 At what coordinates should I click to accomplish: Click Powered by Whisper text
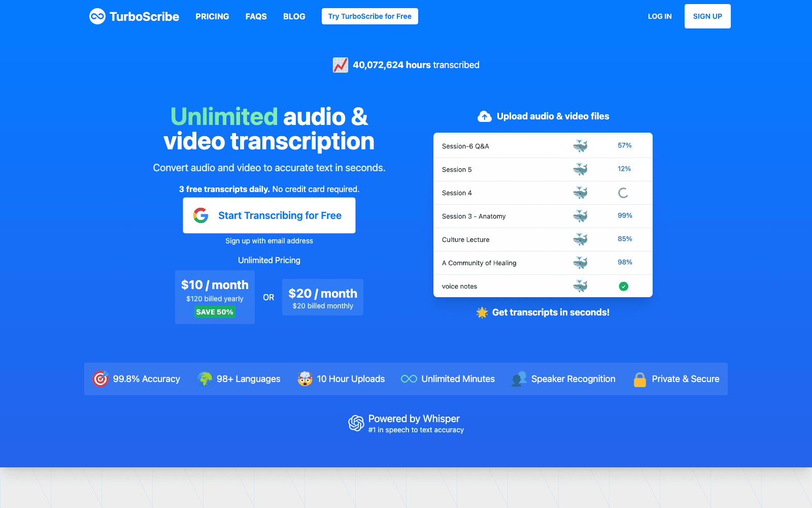(x=414, y=419)
